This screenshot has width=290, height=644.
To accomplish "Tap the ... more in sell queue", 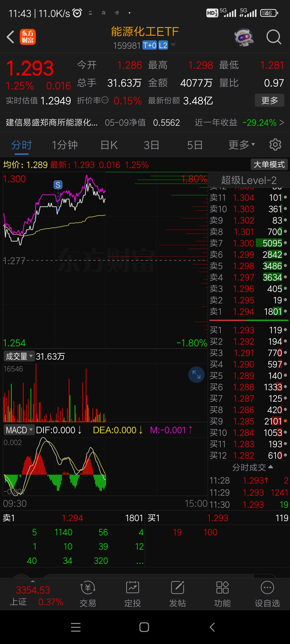I will click(140, 561).
